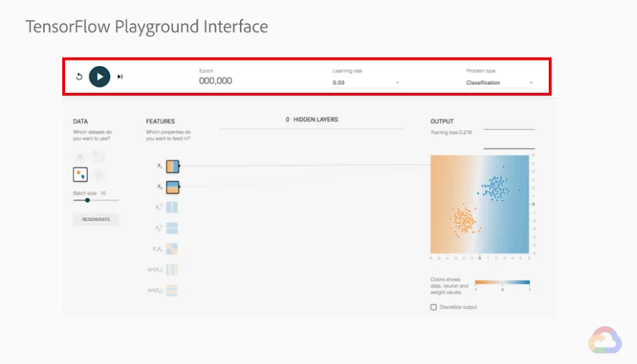The height and width of the screenshot is (364, 637).
Task: Click the reset network icon
Action: (x=80, y=76)
